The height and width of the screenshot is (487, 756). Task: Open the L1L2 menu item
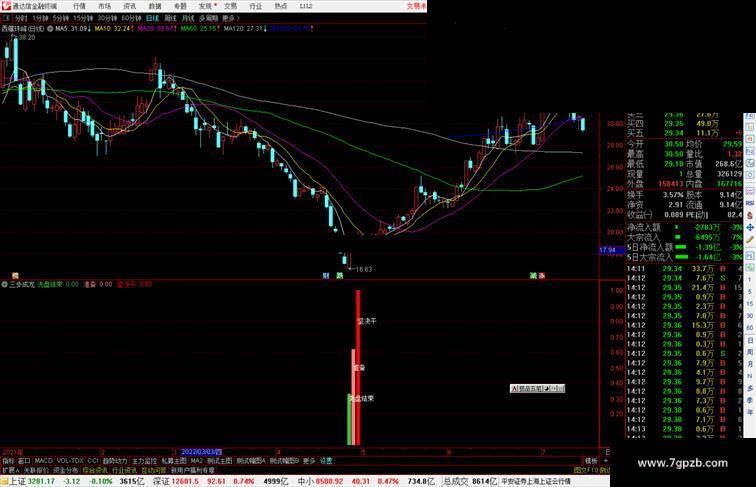[306, 6]
